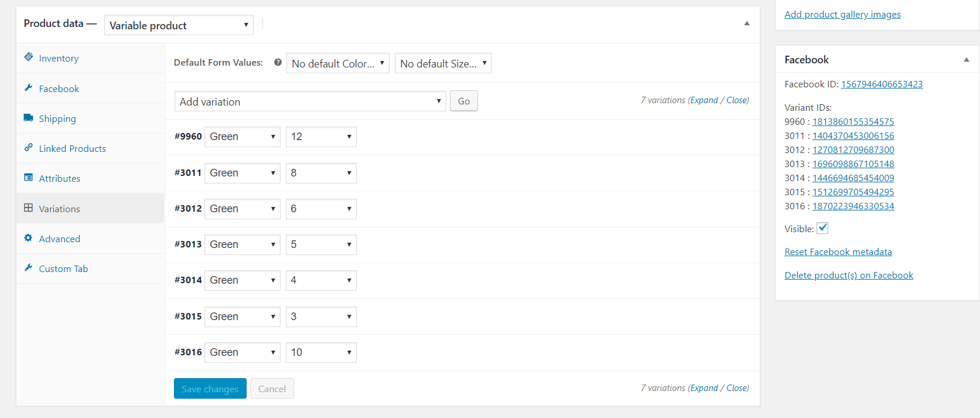Image resolution: width=980 pixels, height=418 pixels.
Task: Open variant 9960 Facebook ID link
Action: point(853,121)
